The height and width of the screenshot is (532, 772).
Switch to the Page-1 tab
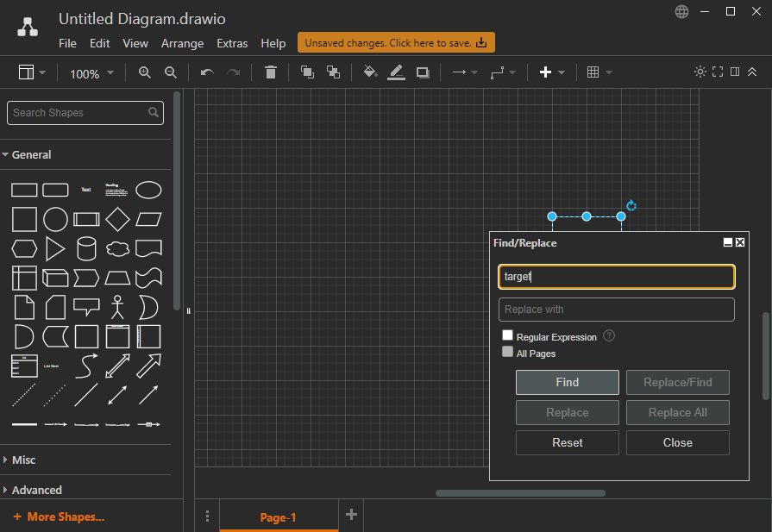[278, 517]
